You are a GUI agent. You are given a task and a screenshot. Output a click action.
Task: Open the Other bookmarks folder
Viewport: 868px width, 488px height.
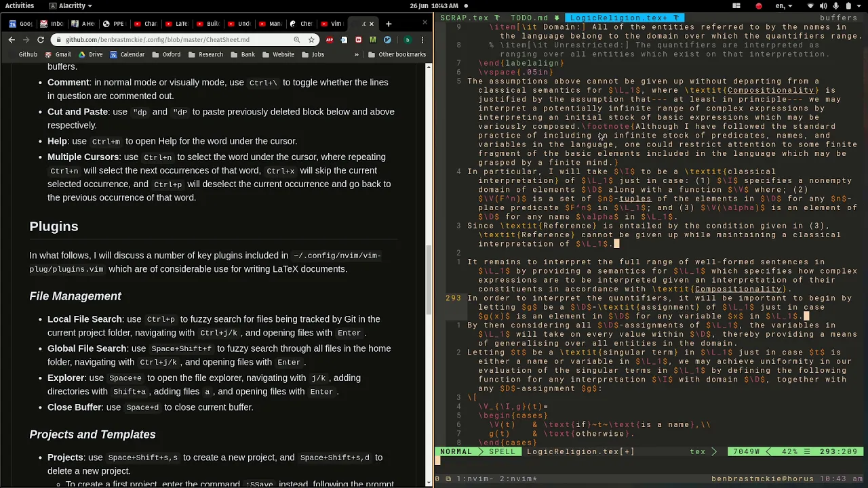click(397, 54)
